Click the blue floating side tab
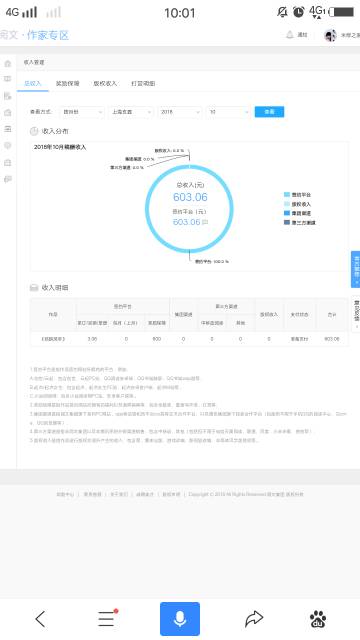This screenshot has width=360, height=640. [356, 269]
